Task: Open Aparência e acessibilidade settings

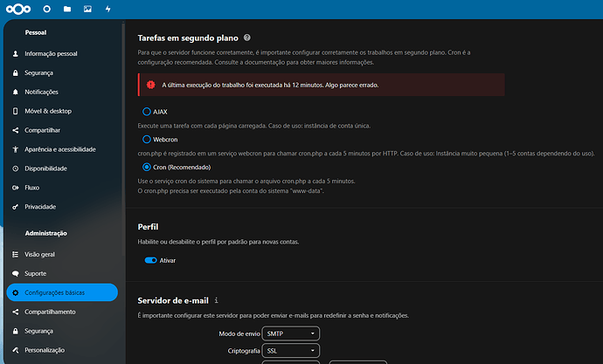Action: coord(59,149)
